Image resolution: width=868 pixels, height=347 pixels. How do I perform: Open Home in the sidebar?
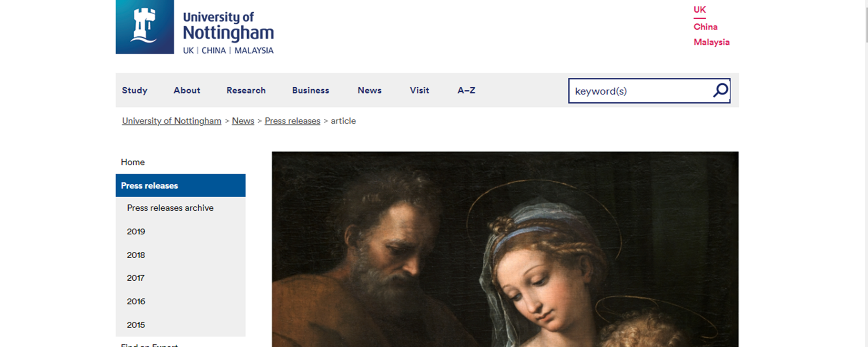(x=133, y=162)
